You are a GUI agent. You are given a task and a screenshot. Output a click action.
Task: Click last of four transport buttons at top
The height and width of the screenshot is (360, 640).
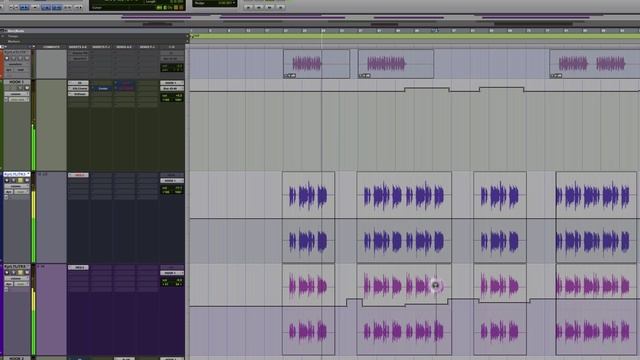click(x=281, y=7)
